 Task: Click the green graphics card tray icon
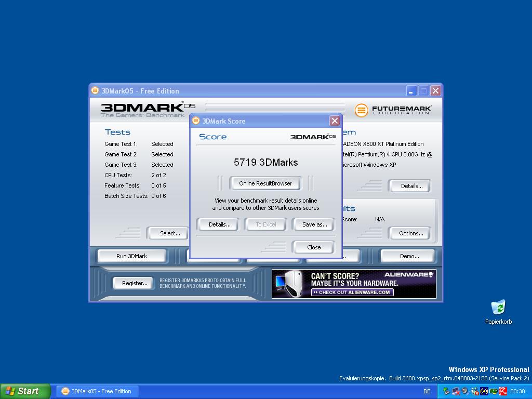pyautogui.click(x=494, y=391)
